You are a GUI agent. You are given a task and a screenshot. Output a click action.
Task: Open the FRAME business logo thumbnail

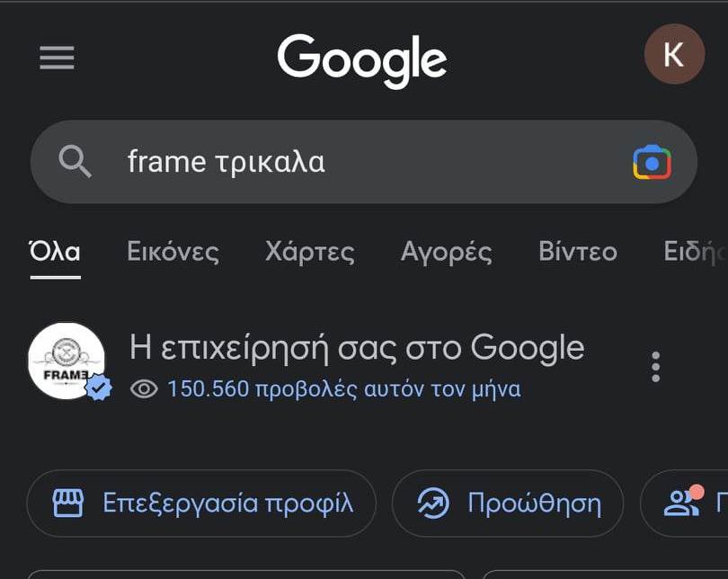tap(66, 360)
